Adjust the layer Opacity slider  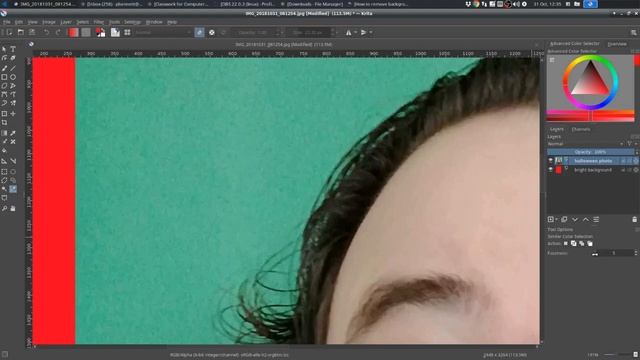pos(591,152)
